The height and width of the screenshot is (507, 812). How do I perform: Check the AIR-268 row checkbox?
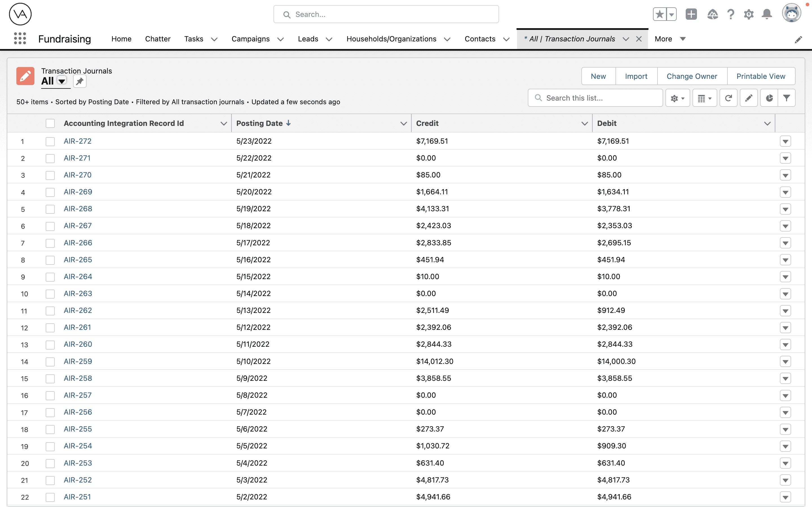50,209
